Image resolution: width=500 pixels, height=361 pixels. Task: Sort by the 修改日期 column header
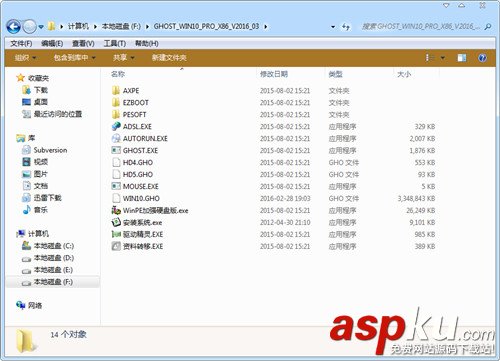pos(274,74)
